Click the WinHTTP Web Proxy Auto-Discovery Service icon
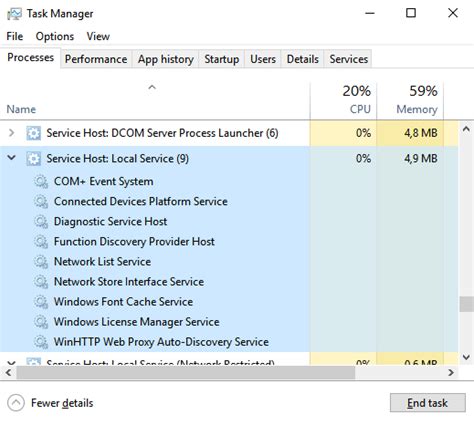 41,342
